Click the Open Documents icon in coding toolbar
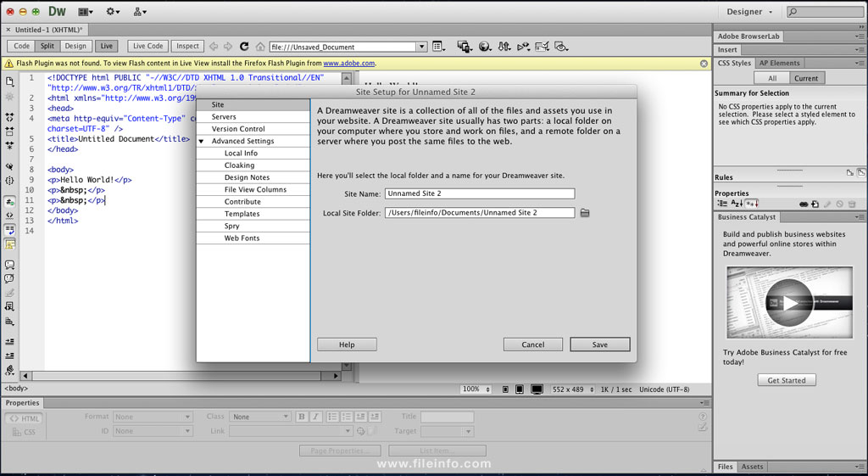This screenshot has width=868, height=476. tap(9, 81)
